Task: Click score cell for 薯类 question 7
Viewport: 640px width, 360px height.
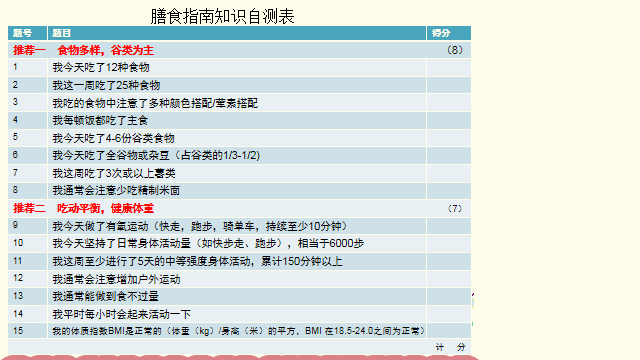Action: coord(449,173)
